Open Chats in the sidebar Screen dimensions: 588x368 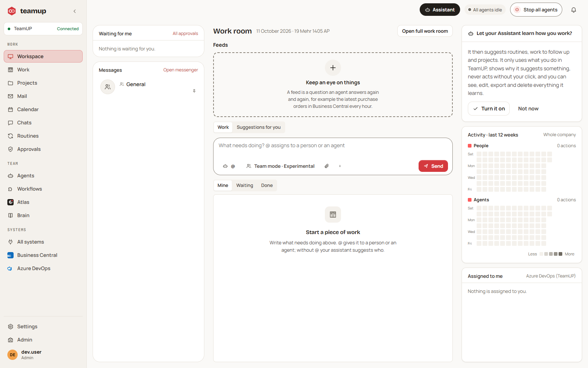point(43,123)
